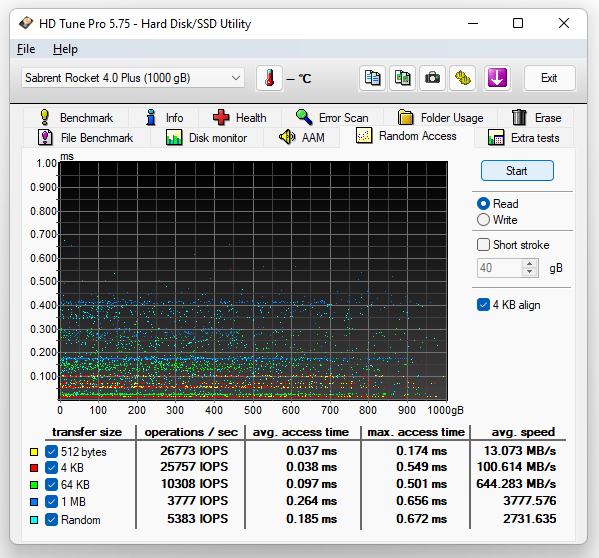
Task: Open the File menu
Action: coord(26,49)
